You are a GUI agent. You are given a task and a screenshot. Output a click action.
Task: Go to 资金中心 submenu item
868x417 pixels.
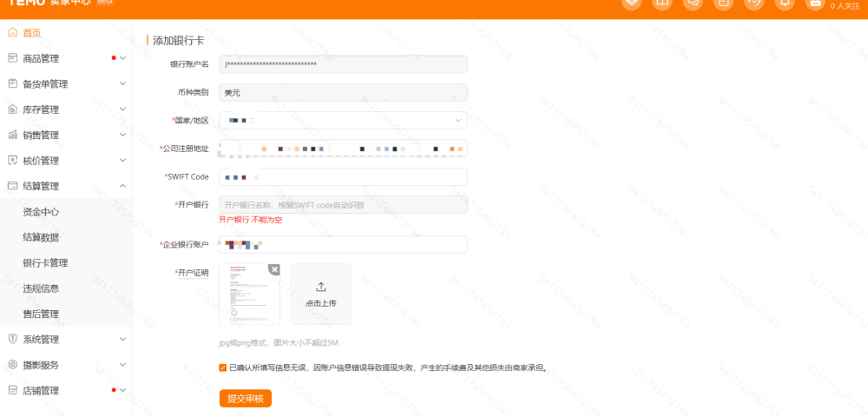click(41, 211)
